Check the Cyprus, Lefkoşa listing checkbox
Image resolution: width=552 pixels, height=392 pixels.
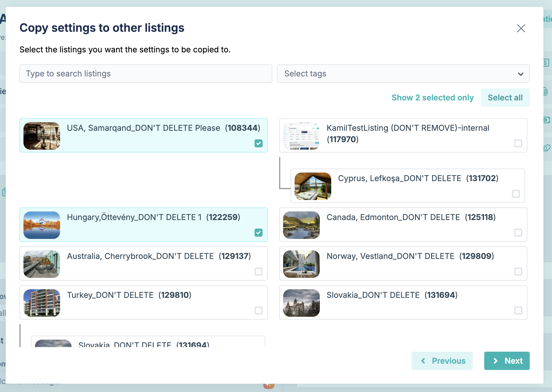coord(516,194)
